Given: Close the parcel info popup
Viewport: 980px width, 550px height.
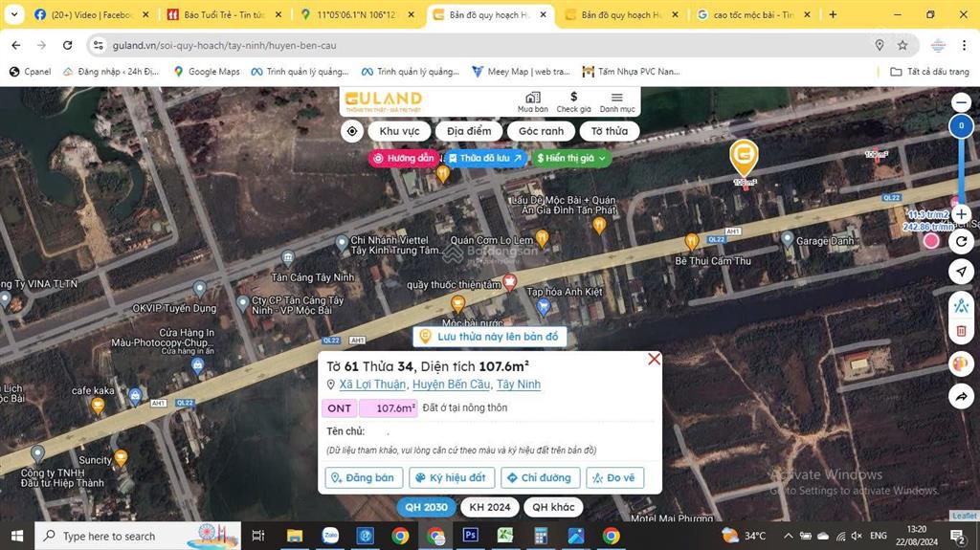Looking at the screenshot, I should coord(654,360).
